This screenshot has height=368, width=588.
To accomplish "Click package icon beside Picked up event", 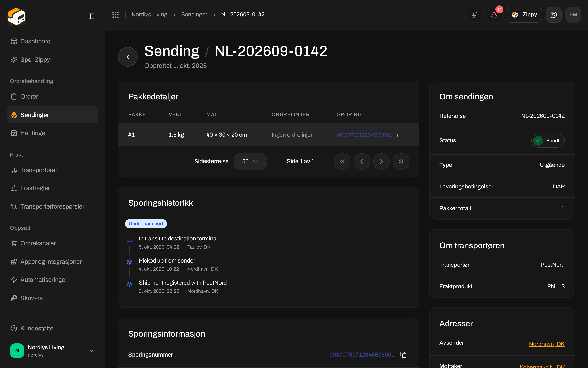I will coord(129,262).
